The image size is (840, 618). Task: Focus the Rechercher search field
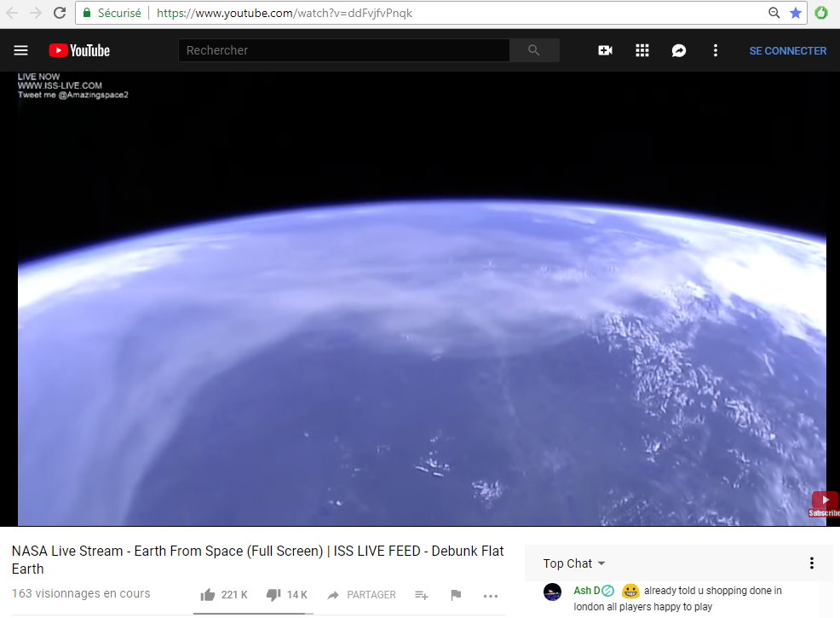coord(344,50)
